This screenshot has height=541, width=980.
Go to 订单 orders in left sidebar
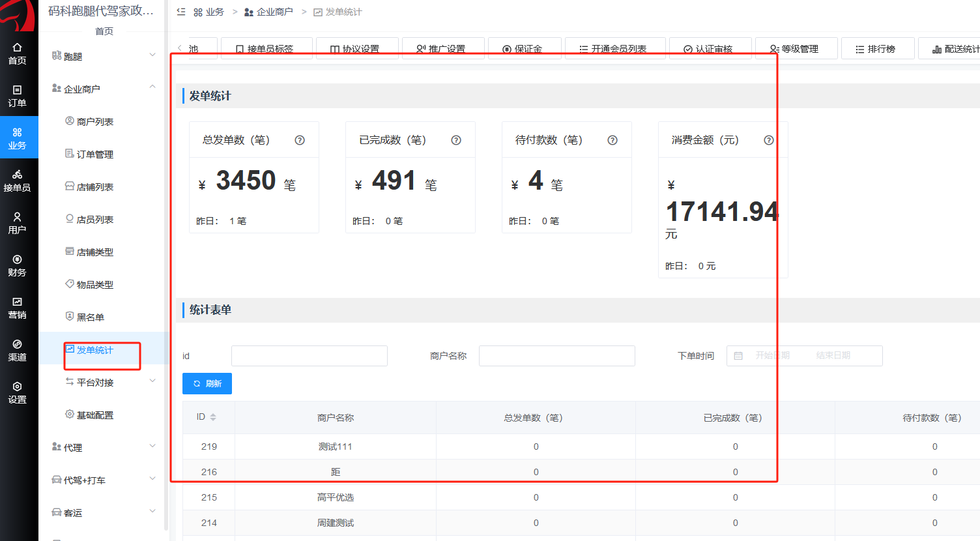pos(17,96)
